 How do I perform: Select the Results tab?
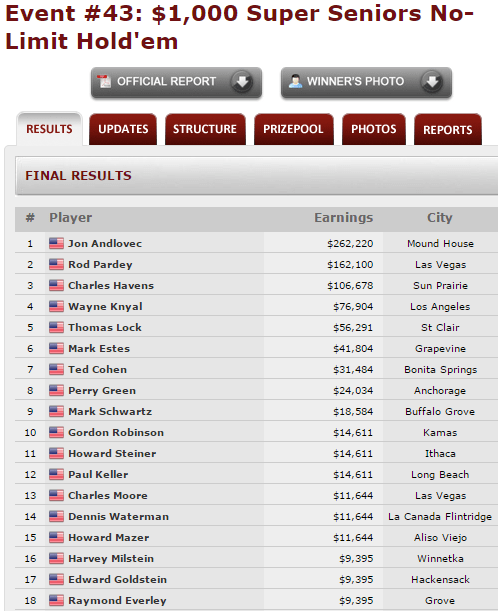(x=49, y=129)
